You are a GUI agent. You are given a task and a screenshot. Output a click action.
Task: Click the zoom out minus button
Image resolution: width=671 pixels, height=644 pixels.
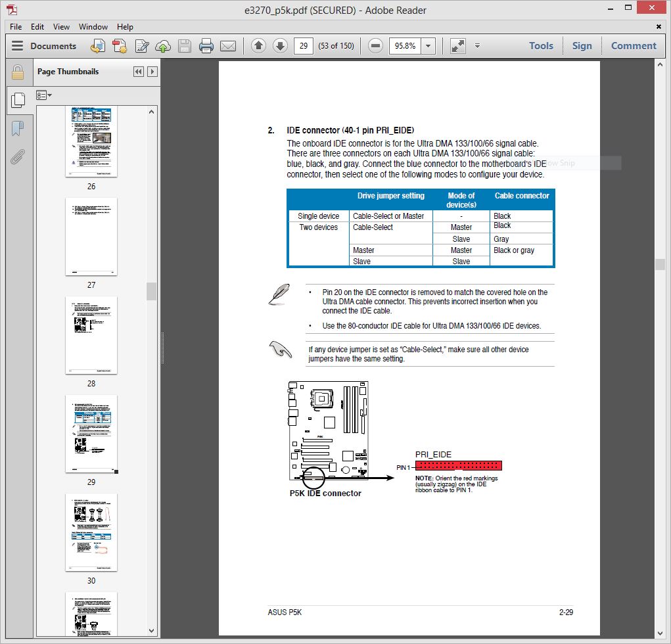tap(375, 46)
